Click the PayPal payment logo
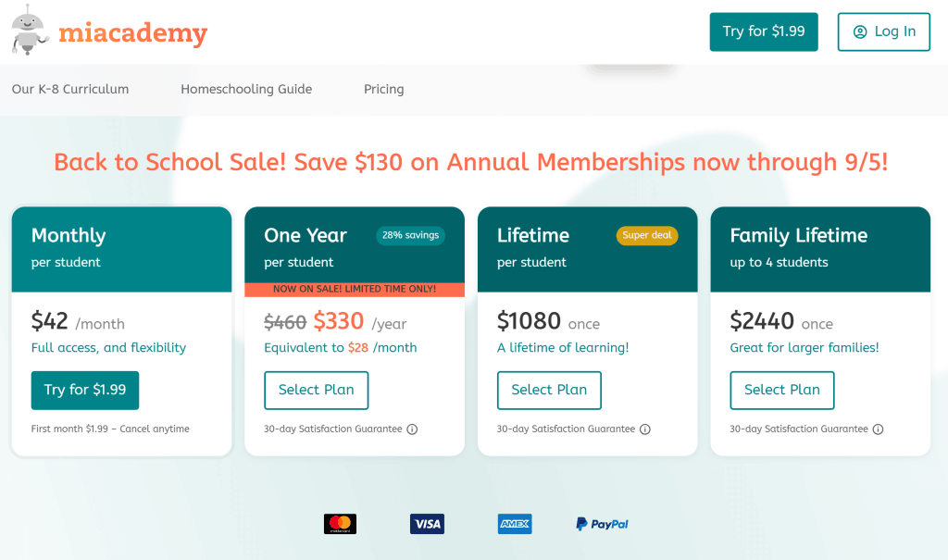Screen dimensions: 948x560 click(x=602, y=524)
